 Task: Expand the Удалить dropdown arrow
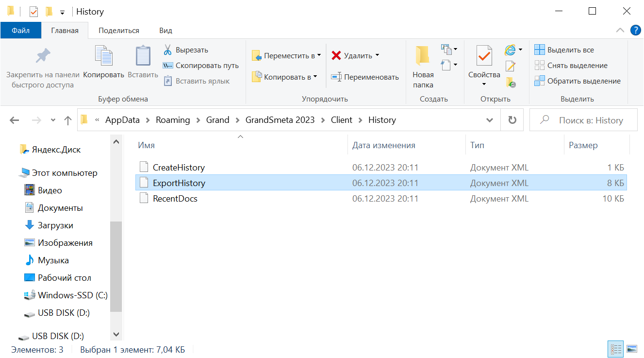tap(378, 55)
